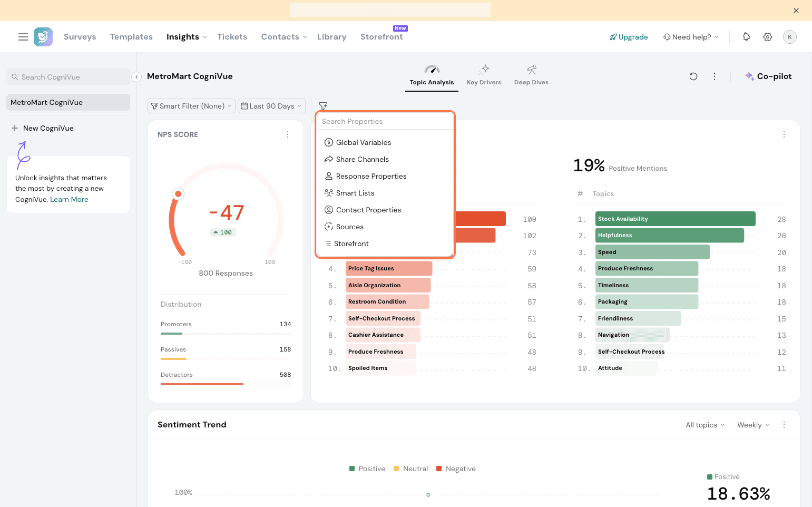Toggle Positive series in chart legend
The height and width of the screenshot is (507, 812).
[367, 469]
